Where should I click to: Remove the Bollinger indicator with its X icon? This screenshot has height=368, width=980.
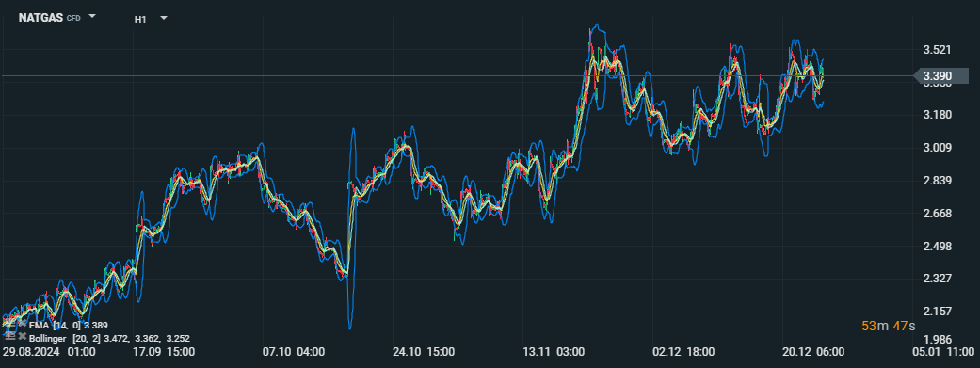click(x=23, y=336)
